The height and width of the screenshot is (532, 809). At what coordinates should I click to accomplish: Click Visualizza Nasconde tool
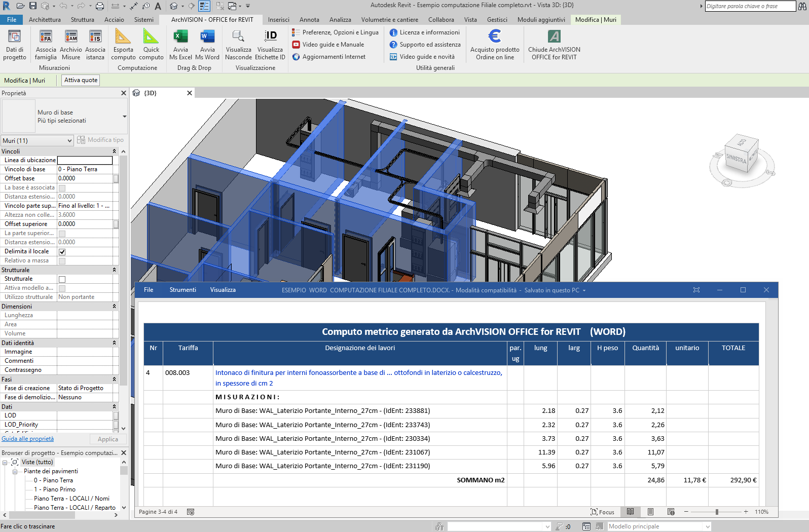coord(238,45)
